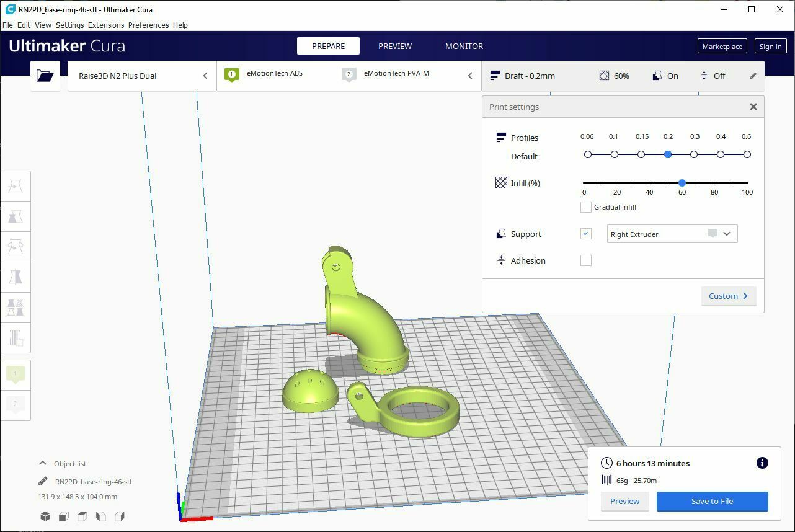Click the yellow dome model on the build plate
This screenshot has width=795, height=532.
coord(310,392)
